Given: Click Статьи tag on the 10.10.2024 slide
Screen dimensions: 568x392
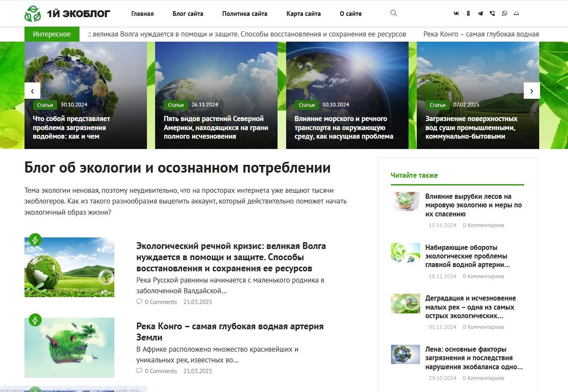Looking at the screenshot, I should (x=307, y=105).
